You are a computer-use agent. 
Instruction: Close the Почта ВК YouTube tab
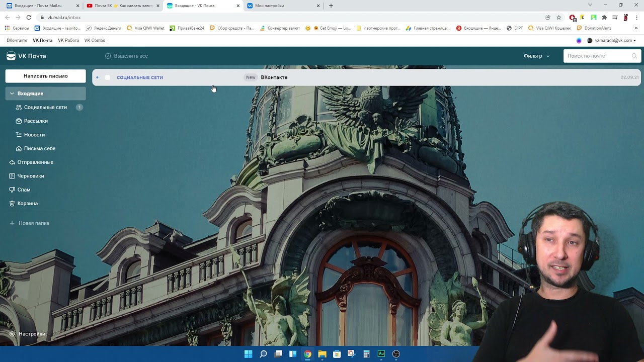tap(157, 6)
